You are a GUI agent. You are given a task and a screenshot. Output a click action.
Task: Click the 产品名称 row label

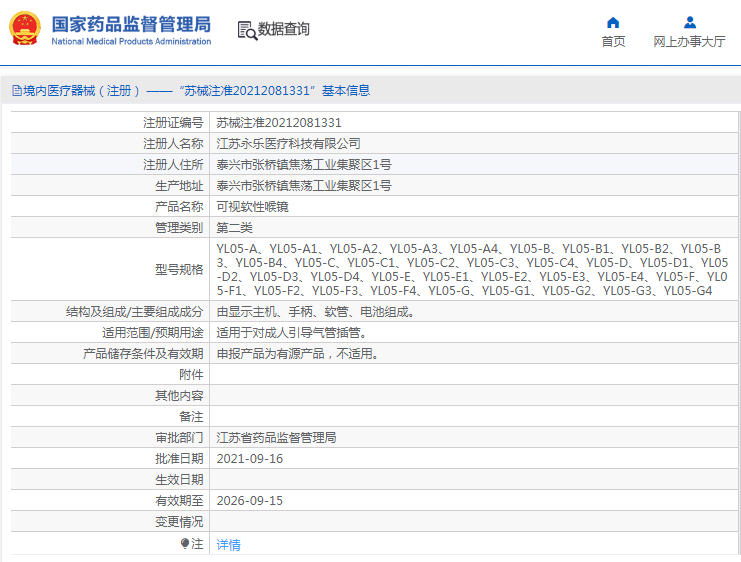(179, 207)
